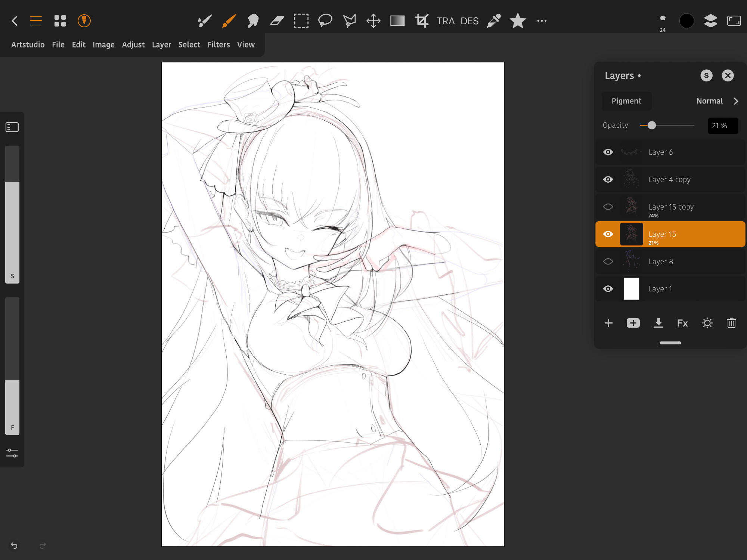Open the Filters menu
747x560 pixels.
click(218, 44)
